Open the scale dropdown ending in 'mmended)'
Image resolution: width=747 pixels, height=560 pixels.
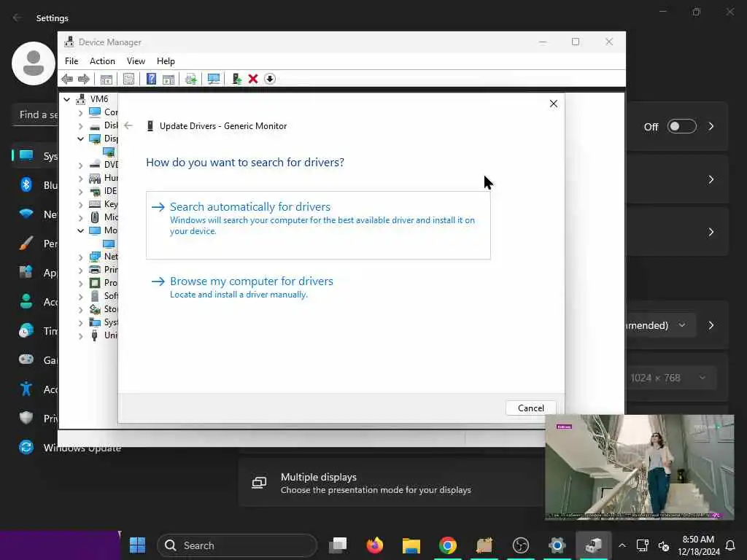point(660,325)
